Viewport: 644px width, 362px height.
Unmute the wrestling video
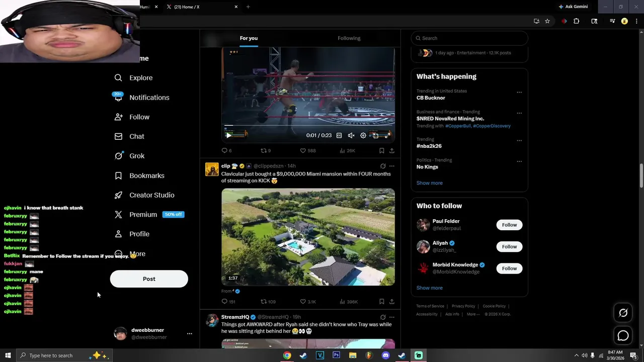pyautogui.click(x=351, y=135)
